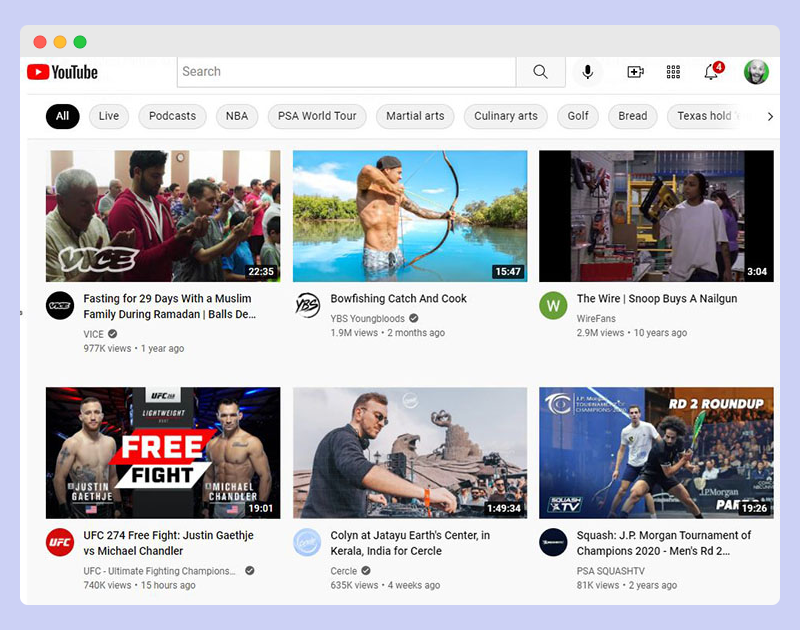Click the red macOS close window button

40,42
